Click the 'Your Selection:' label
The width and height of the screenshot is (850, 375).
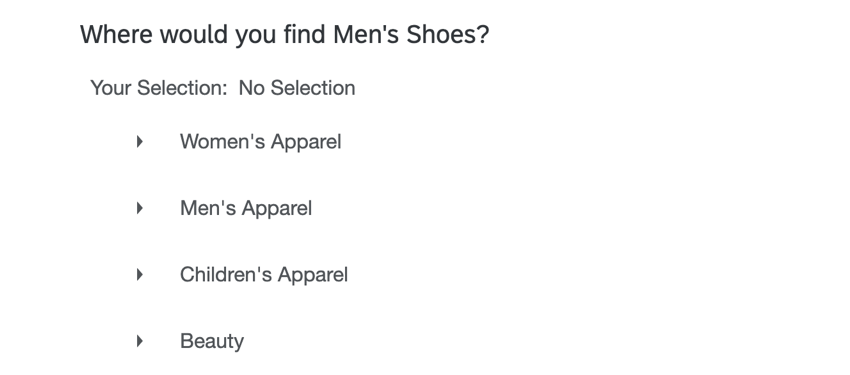click(x=159, y=88)
